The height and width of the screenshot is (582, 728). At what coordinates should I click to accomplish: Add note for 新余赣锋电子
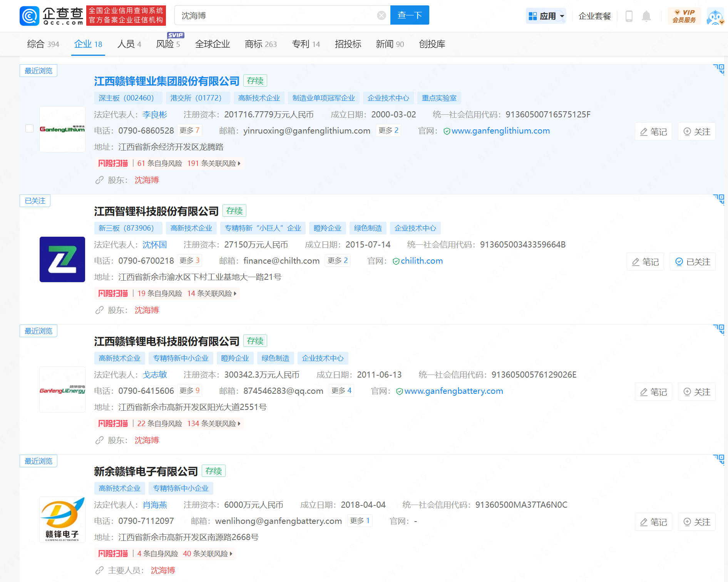pos(653,522)
